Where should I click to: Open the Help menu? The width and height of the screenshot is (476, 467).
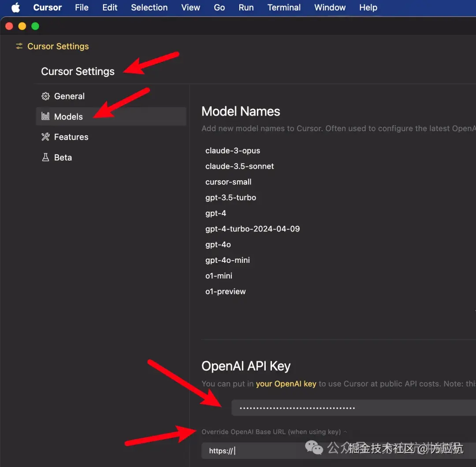[x=368, y=7]
